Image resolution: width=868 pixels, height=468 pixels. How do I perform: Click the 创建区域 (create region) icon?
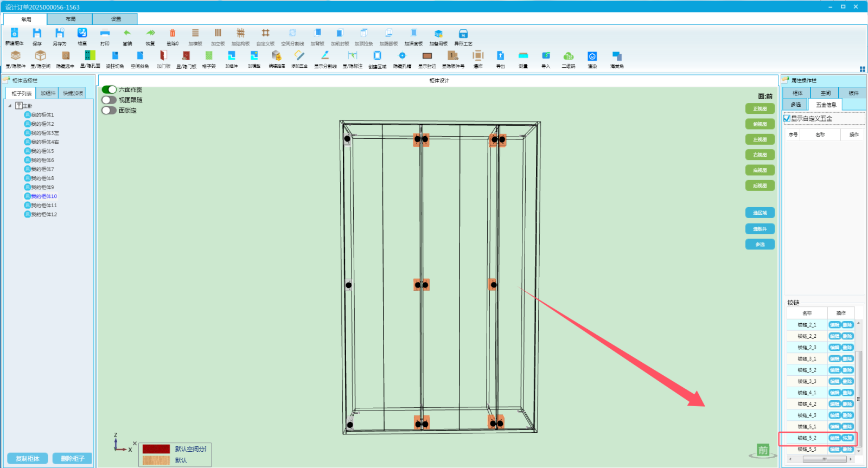click(378, 55)
